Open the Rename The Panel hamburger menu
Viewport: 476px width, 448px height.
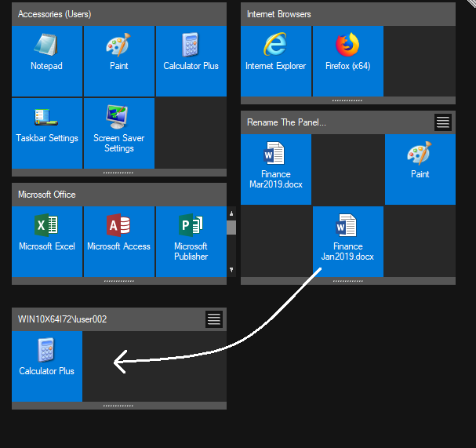click(x=443, y=122)
